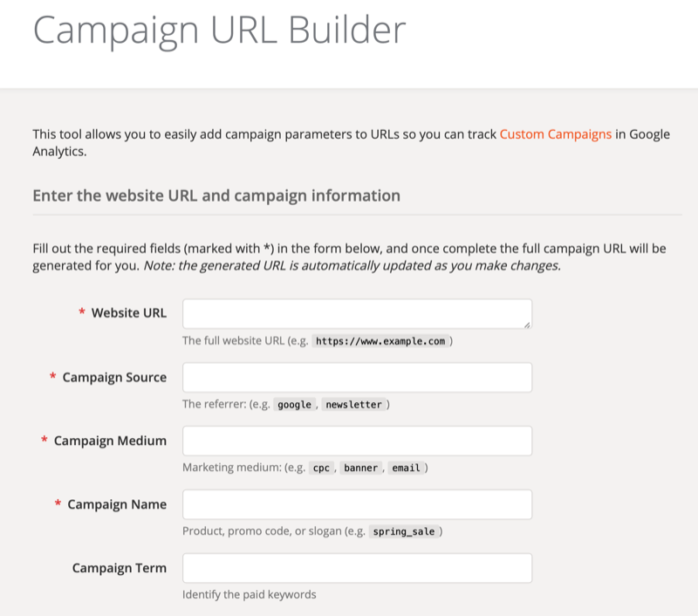Click the banner example code chip
Image resolution: width=698 pixels, height=616 pixels.
tap(360, 468)
